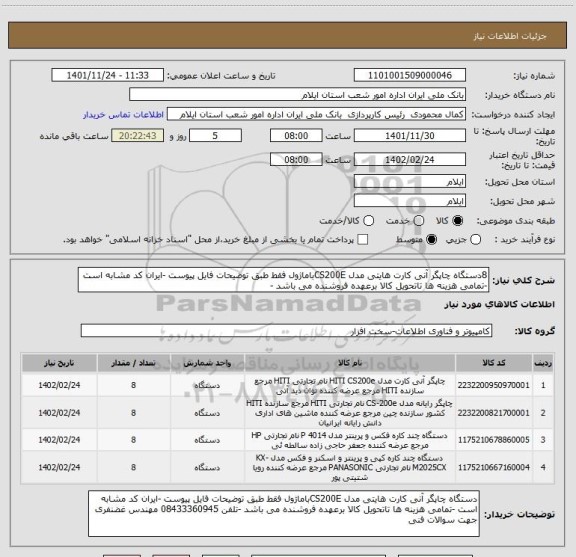The width and height of the screenshot is (576, 557).
Task: Click the goods group field کامپیوتر و فناوری اطلاعات
Action: pos(286,331)
